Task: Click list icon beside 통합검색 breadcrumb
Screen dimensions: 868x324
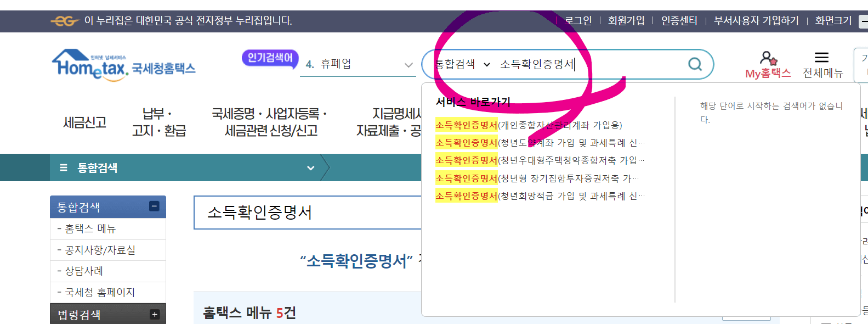Action: [x=64, y=167]
